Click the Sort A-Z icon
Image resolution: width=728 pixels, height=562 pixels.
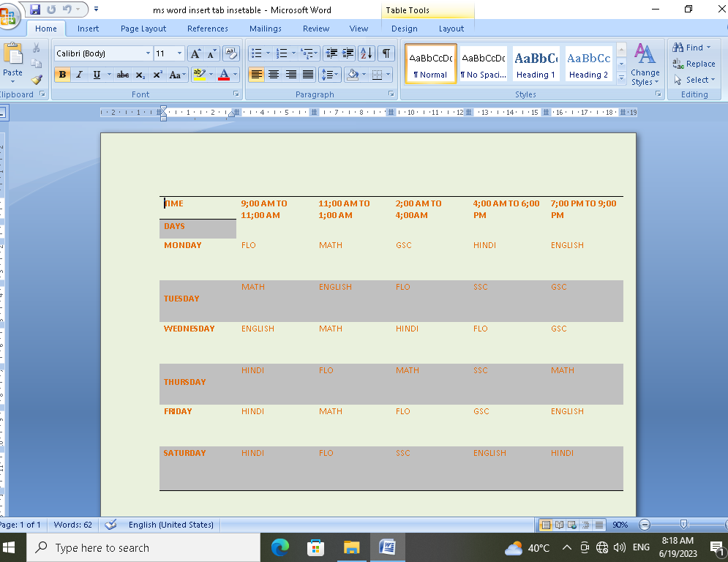click(367, 53)
